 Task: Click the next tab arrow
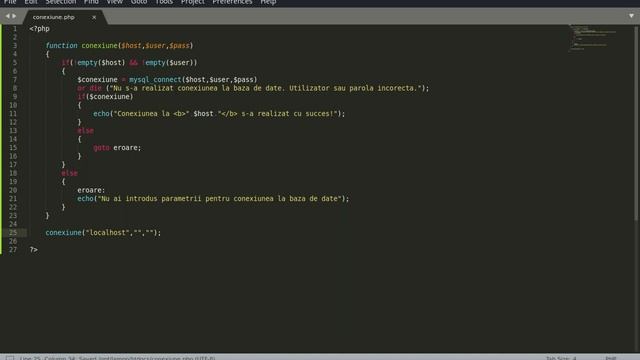coord(14,16)
